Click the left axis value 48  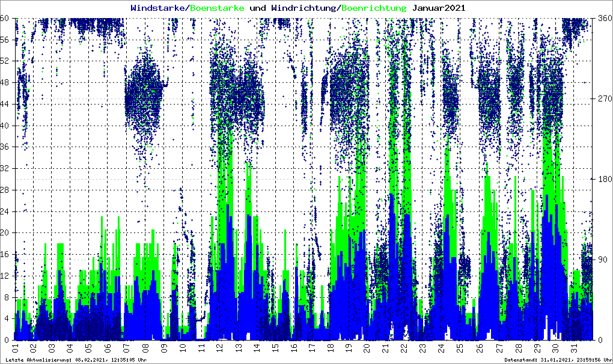pyautogui.click(x=4, y=82)
